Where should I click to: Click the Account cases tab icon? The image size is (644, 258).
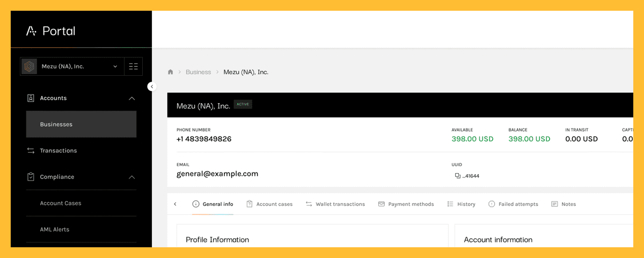[250, 204]
